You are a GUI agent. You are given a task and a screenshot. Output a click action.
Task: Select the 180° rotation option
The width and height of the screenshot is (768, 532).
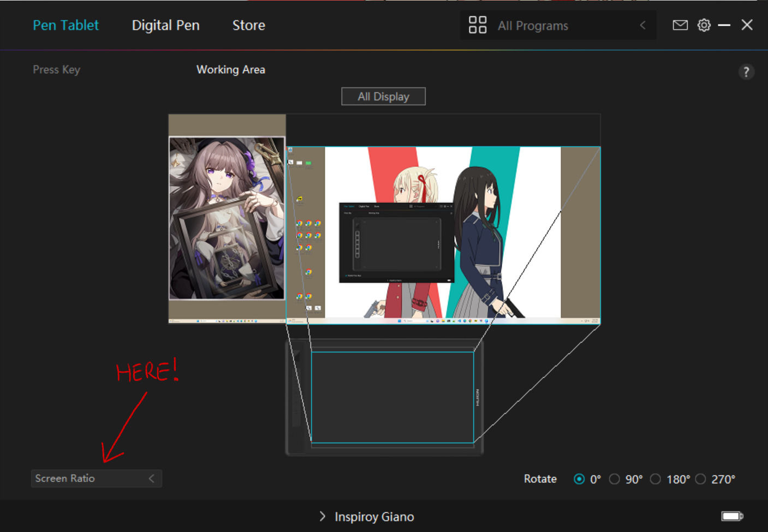656,479
